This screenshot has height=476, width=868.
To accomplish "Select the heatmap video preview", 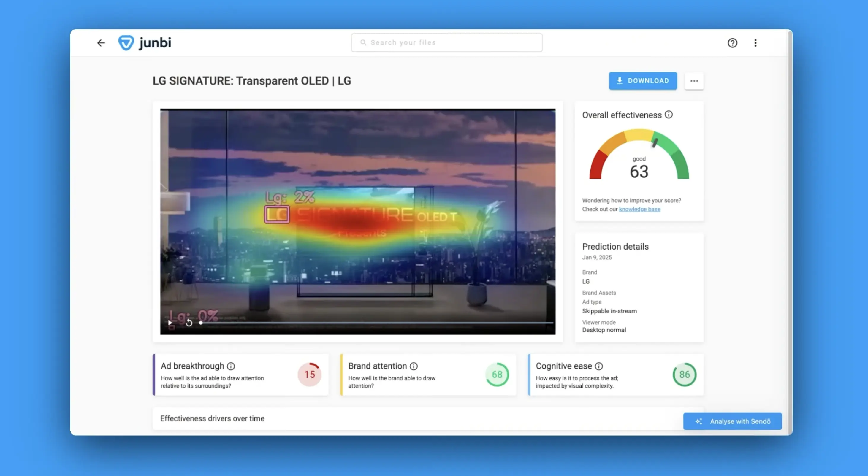I will click(357, 222).
